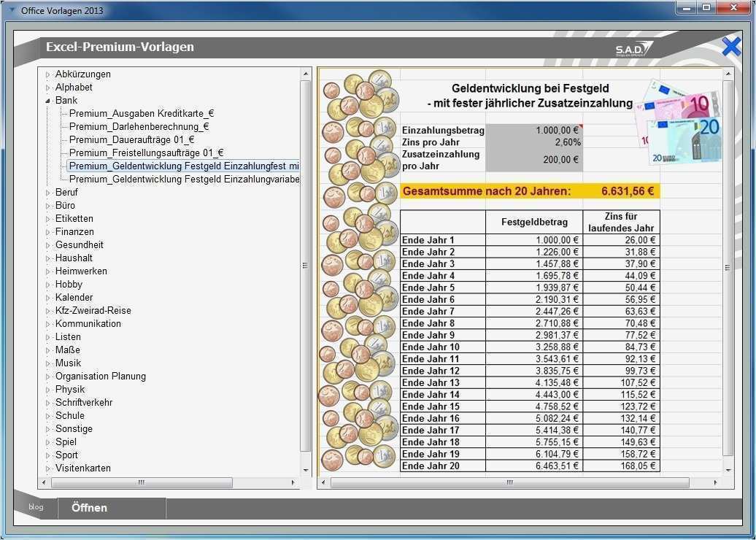
Task: Expand the Finanzen category
Action: (47, 232)
